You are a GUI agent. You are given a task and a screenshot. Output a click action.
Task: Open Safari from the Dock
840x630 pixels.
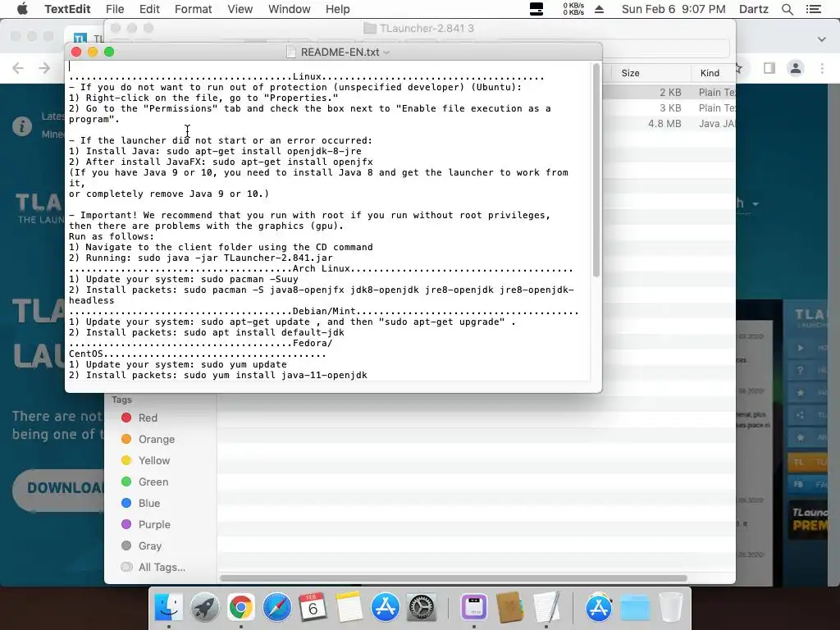pos(277,608)
